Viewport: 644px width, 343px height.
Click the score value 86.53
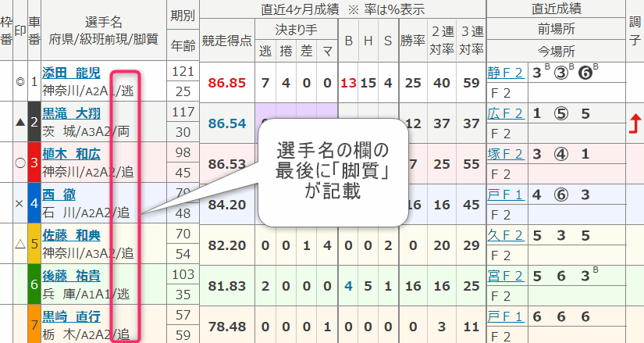pyautogui.click(x=226, y=164)
